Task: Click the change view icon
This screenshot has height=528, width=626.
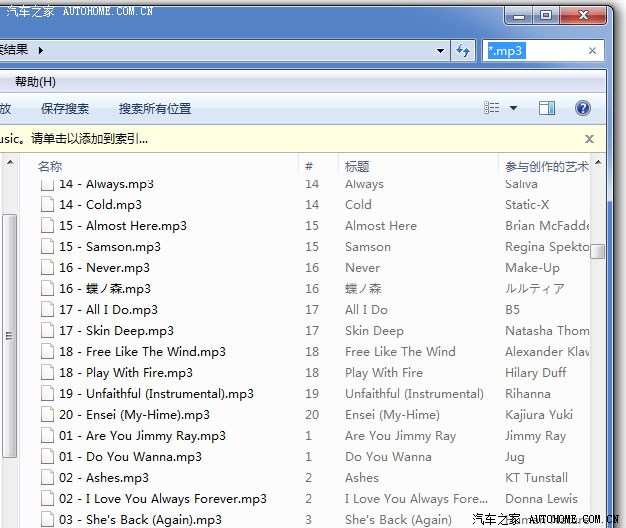Action: [x=492, y=108]
